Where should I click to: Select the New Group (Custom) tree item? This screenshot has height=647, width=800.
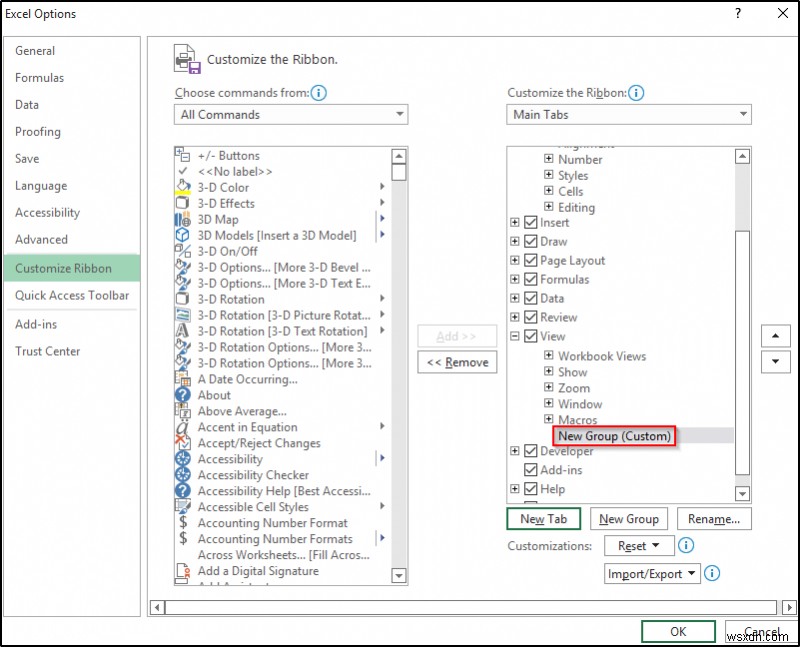613,436
